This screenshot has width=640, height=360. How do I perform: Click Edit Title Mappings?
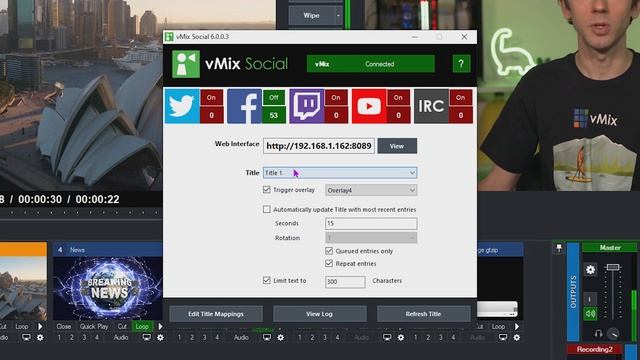pyautogui.click(x=216, y=314)
